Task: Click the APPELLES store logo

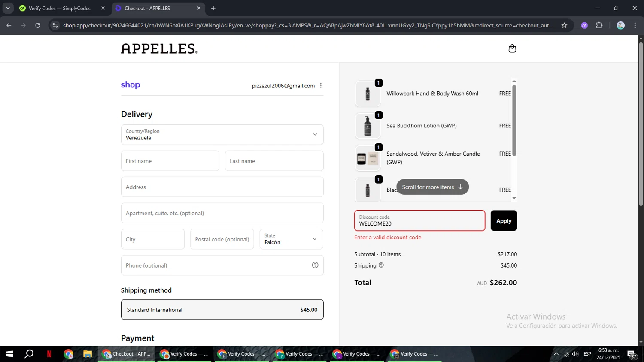Action: point(159,48)
